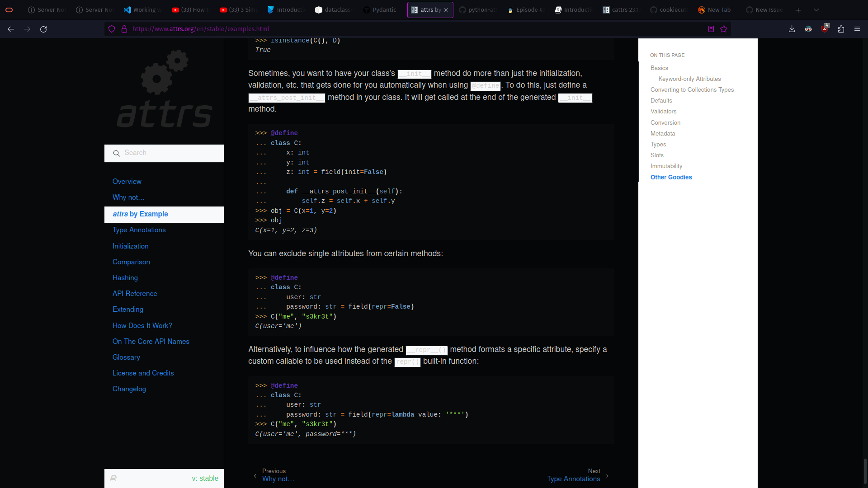Click the Search docs input field
Image resolution: width=868 pixels, height=488 pixels.
click(x=164, y=153)
